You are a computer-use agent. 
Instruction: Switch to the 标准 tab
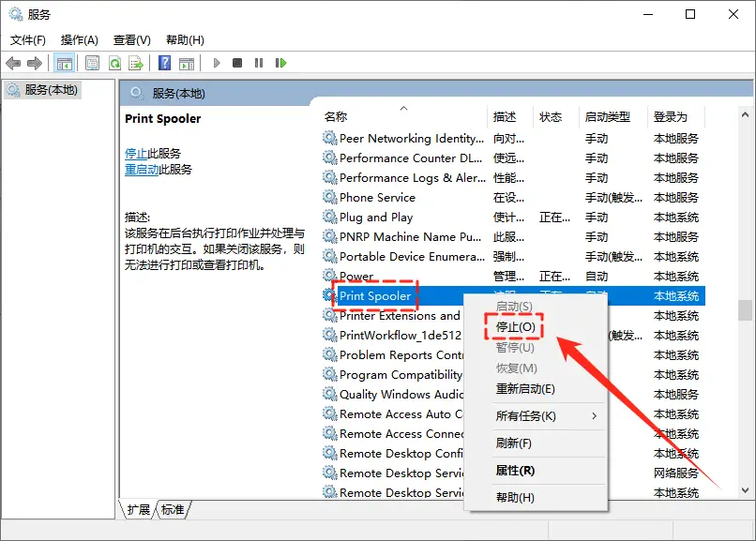pos(173,509)
